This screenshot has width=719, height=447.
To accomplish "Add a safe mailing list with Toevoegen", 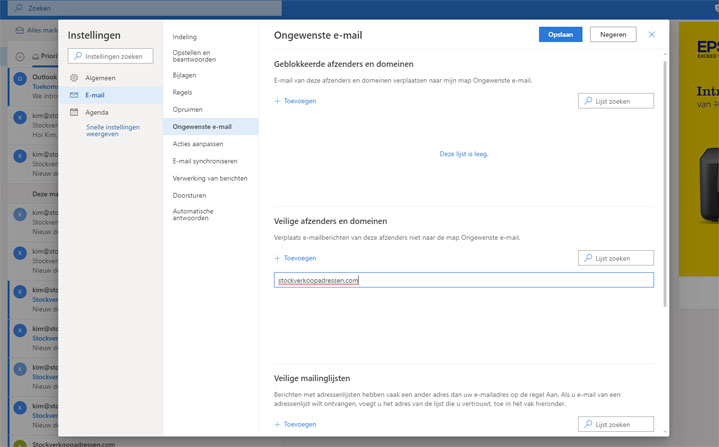I will point(295,424).
